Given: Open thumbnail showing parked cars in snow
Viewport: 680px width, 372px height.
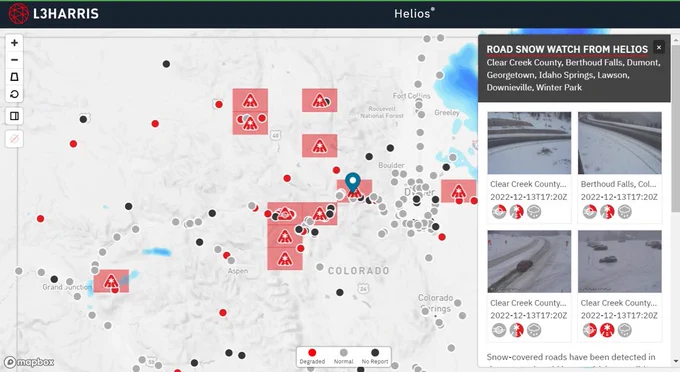Looking at the screenshot, I should [x=620, y=261].
